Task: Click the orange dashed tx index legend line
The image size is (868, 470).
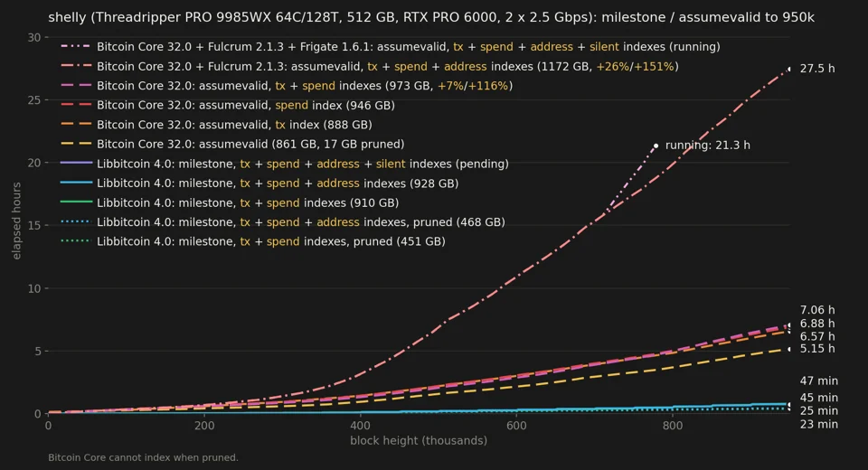Action: pos(76,125)
